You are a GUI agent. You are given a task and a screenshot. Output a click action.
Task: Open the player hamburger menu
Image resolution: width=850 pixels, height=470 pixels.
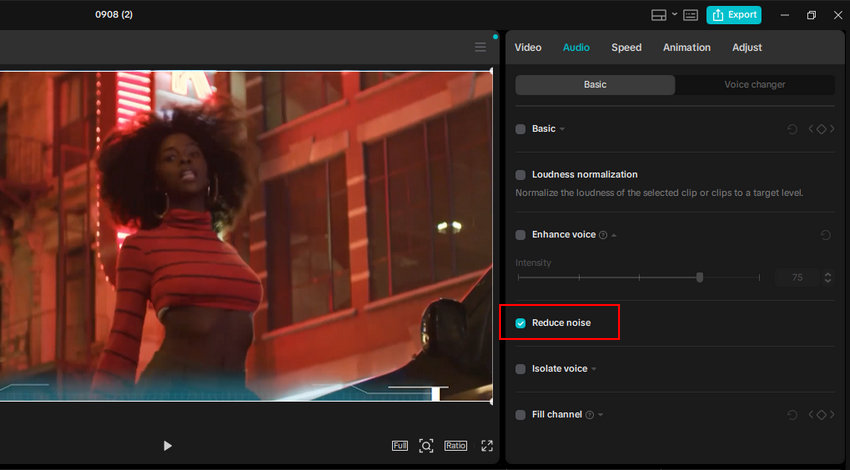[480, 47]
